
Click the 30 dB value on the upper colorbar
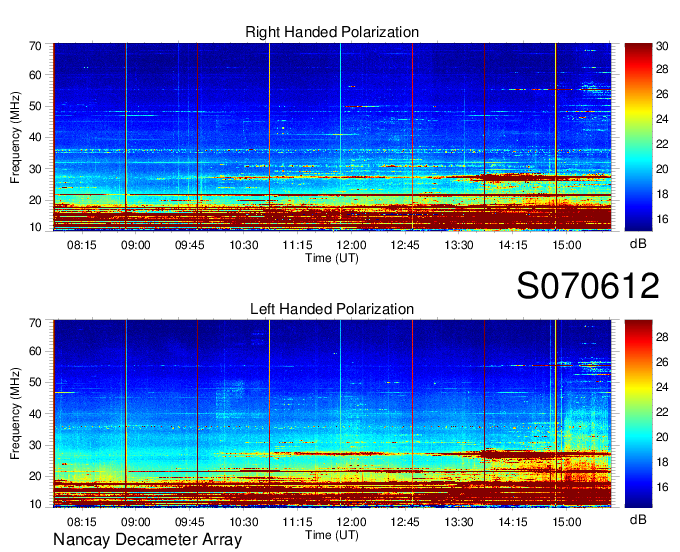click(x=662, y=46)
